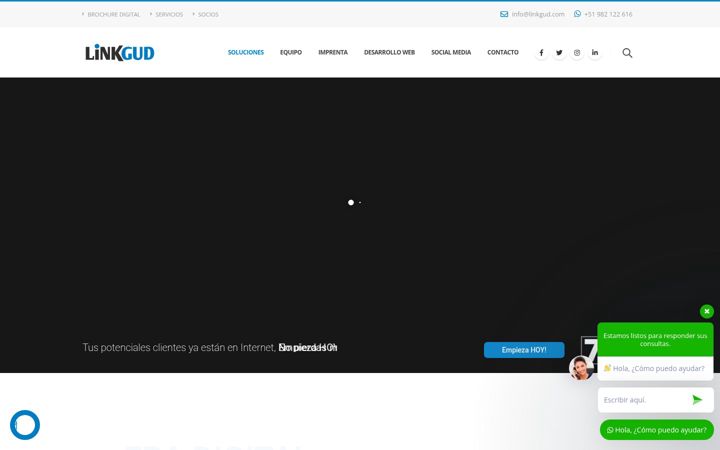This screenshot has width=720, height=450.
Task: Close the green chat widget
Action: point(707,311)
